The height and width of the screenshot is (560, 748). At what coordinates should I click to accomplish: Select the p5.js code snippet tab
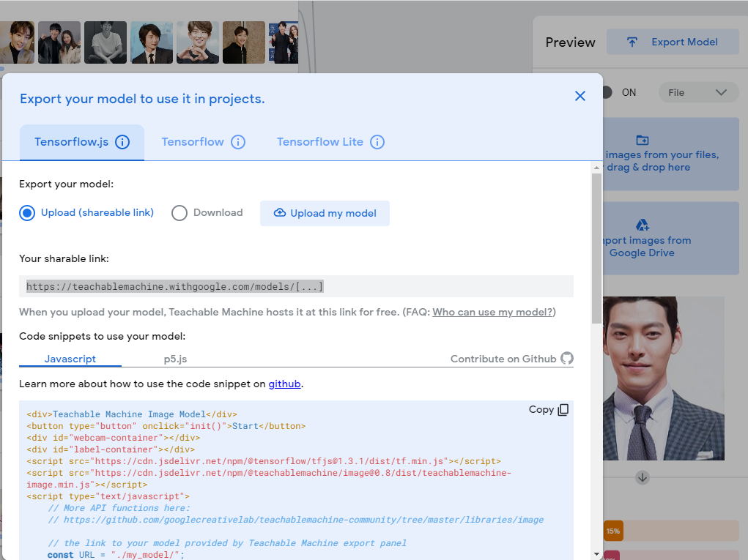[175, 359]
